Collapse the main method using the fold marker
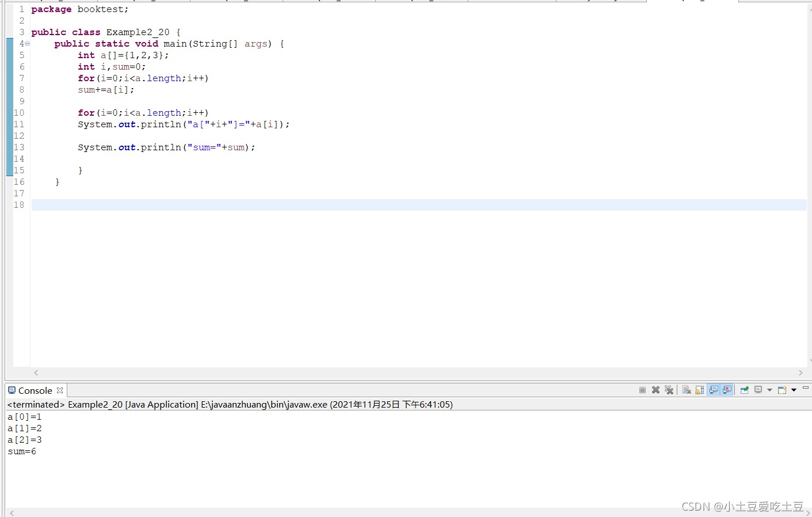The image size is (812, 517). click(27, 43)
